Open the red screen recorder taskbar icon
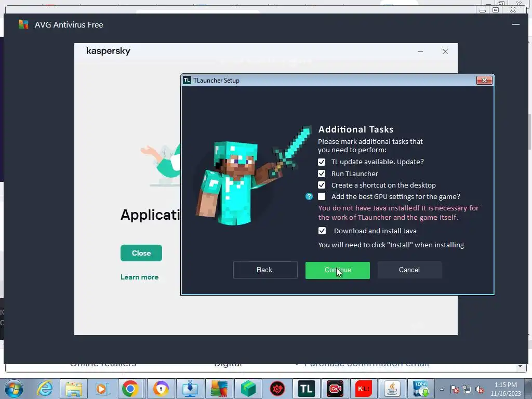The width and height of the screenshot is (532, 399). (x=335, y=389)
